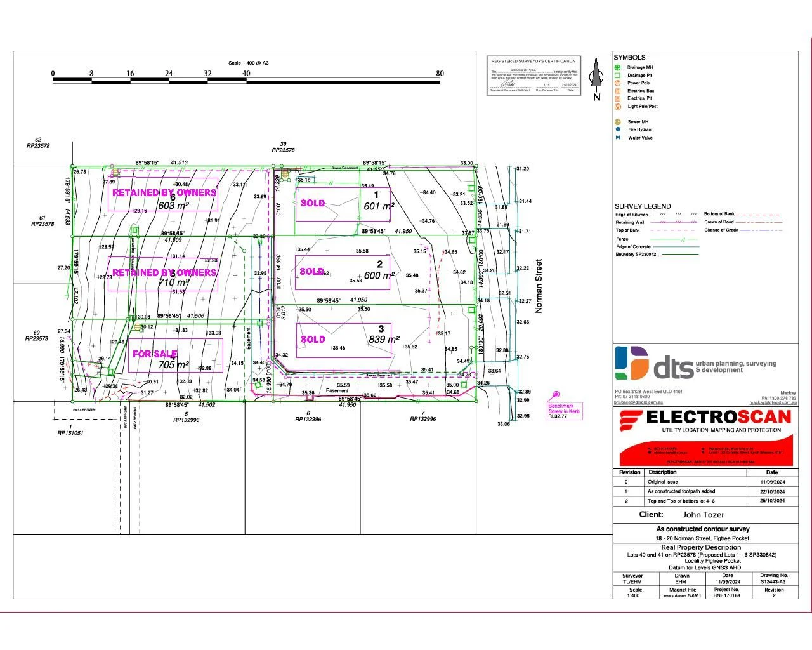Open the mackay@dtsqld.com.au email link
Viewport: 812px width, 650px height.
point(773,402)
